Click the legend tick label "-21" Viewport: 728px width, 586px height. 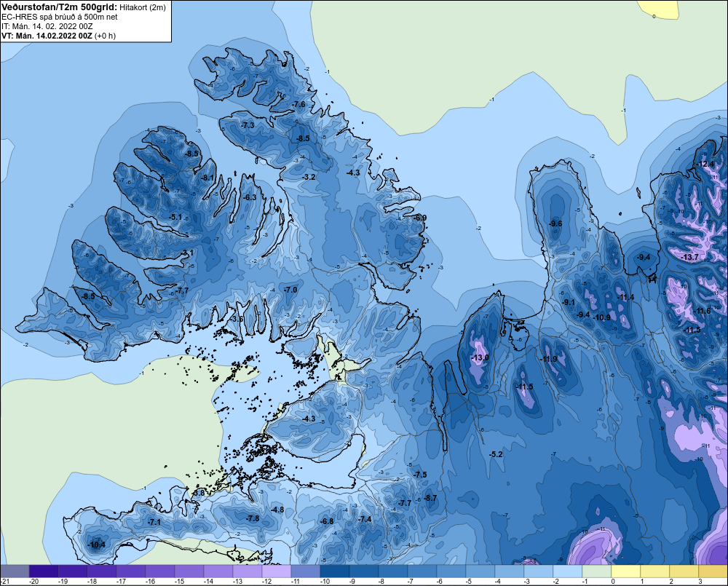(x=4, y=582)
